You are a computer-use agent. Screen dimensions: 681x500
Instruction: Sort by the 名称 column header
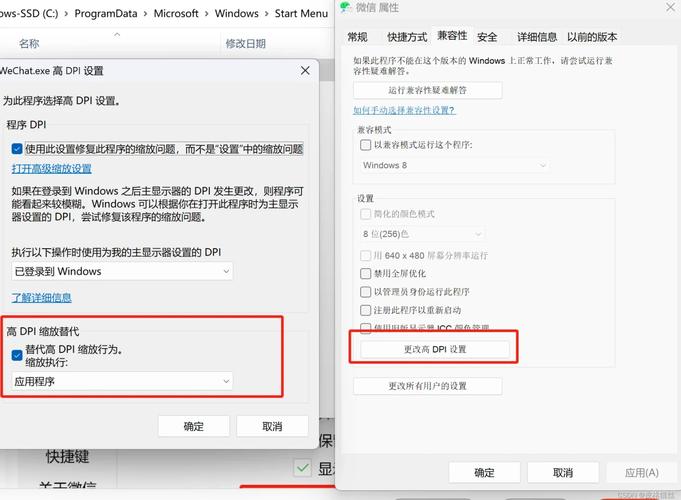coord(29,43)
